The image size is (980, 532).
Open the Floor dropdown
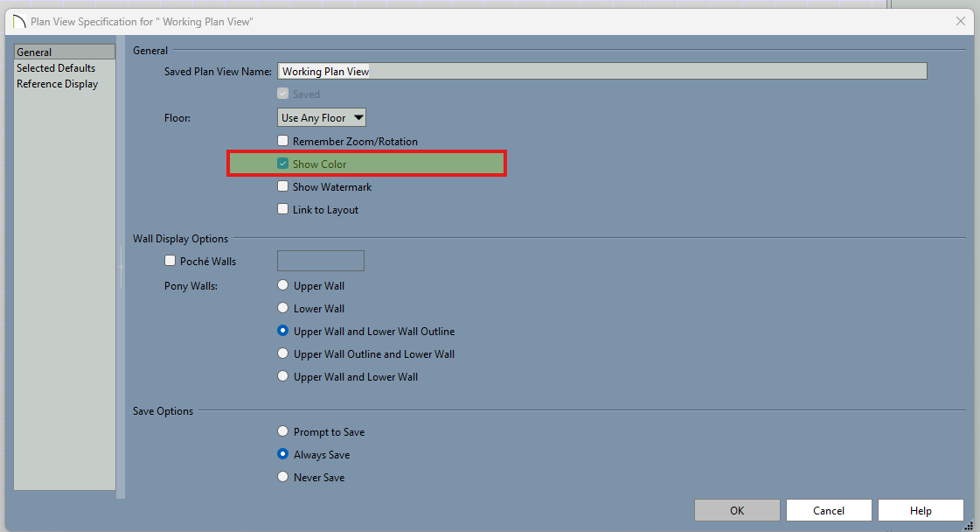pyautogui.click(x=322, y=117)
